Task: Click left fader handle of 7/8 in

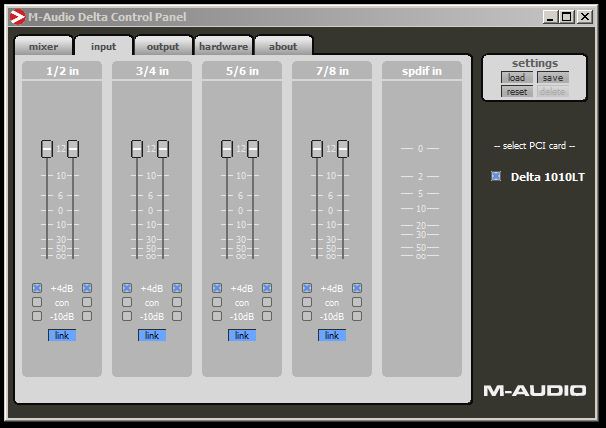Action: pos(317,149)
